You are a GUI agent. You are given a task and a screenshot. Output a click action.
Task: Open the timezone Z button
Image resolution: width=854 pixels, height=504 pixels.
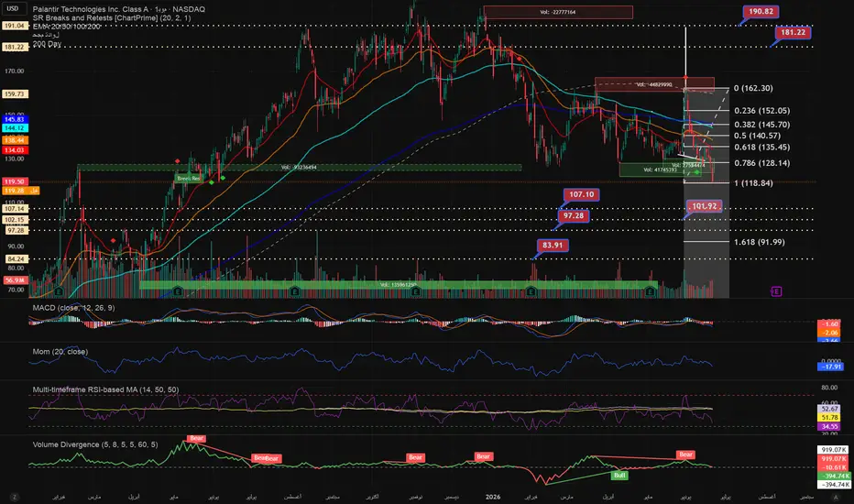coord(15,497)
